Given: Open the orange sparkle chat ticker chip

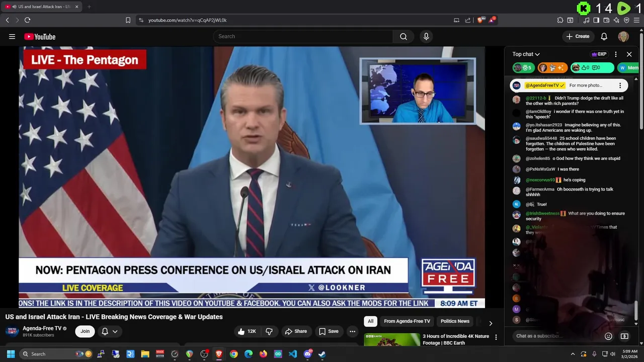Looking at the screenshot, I should coord(552,67).
